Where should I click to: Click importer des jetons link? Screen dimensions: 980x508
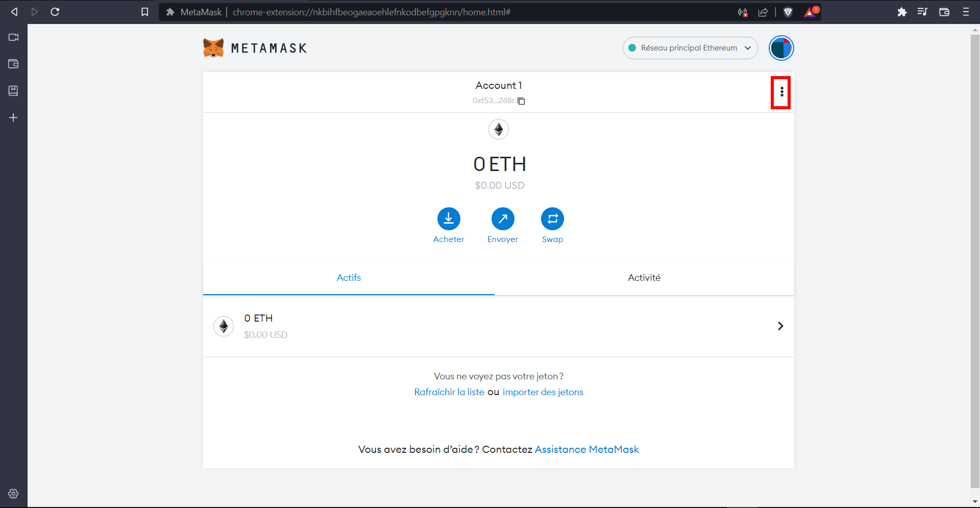pos(543,392)
